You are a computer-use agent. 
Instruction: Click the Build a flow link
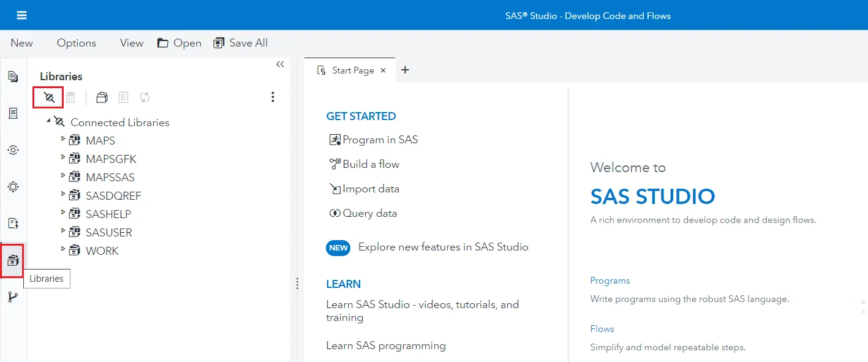371,164
